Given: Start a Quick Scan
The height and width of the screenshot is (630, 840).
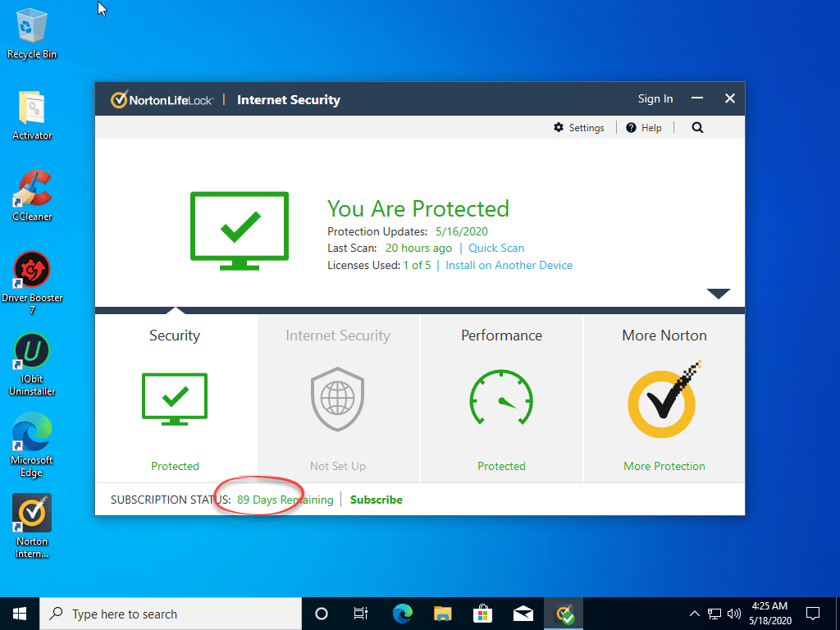Looking at the screenshot, I should [496, 248].
